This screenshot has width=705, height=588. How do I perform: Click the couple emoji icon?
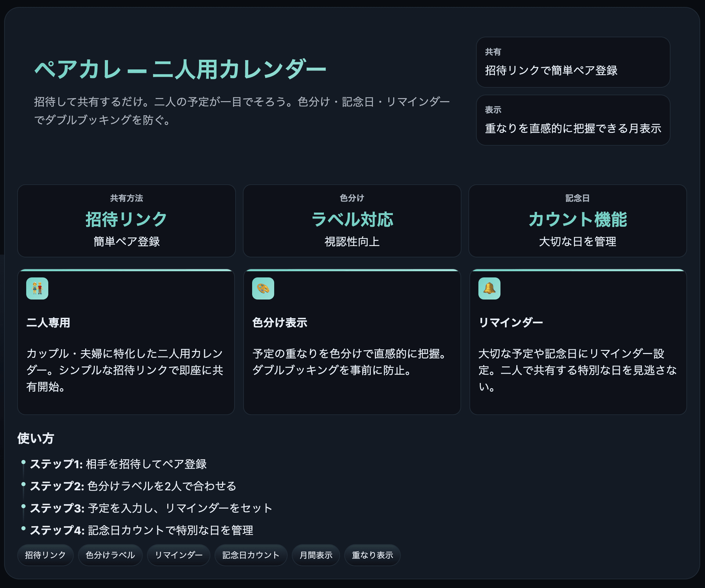pyautogui.click(x=37, y=289)
